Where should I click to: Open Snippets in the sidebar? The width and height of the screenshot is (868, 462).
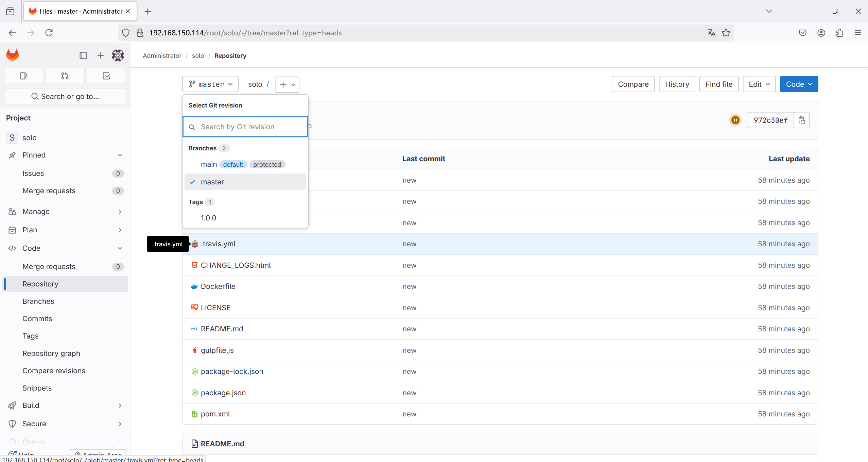tap(65, 388)
